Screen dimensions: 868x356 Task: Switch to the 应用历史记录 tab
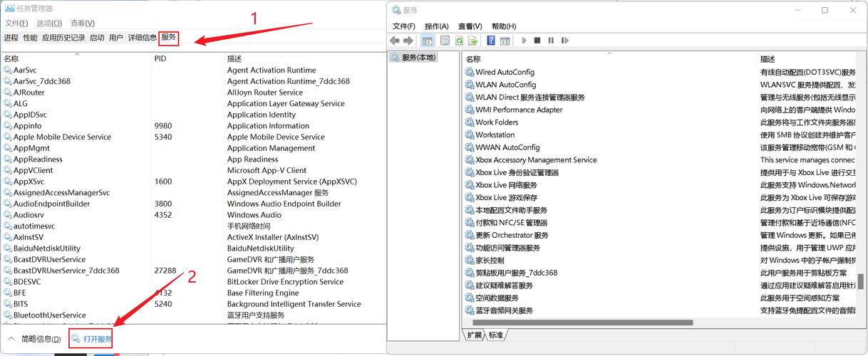pos(63,38)
